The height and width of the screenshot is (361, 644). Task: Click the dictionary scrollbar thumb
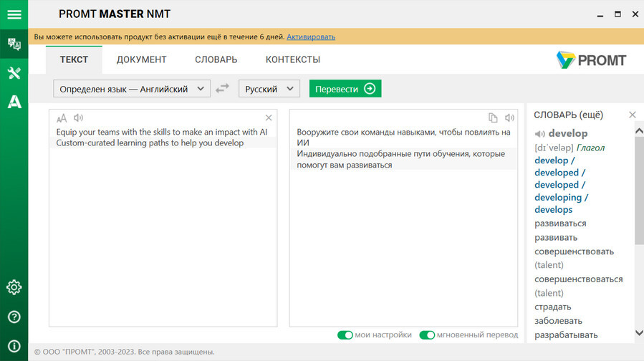[x=639, y=191]
